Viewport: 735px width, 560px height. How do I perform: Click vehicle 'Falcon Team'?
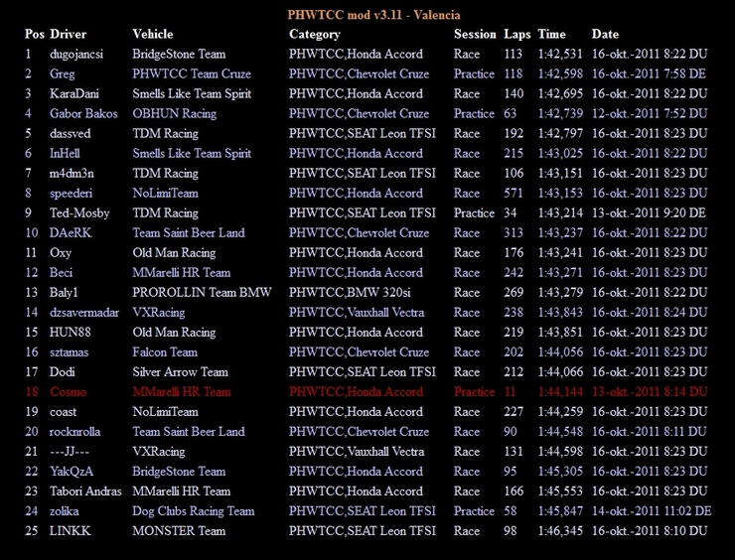(165, 352)
